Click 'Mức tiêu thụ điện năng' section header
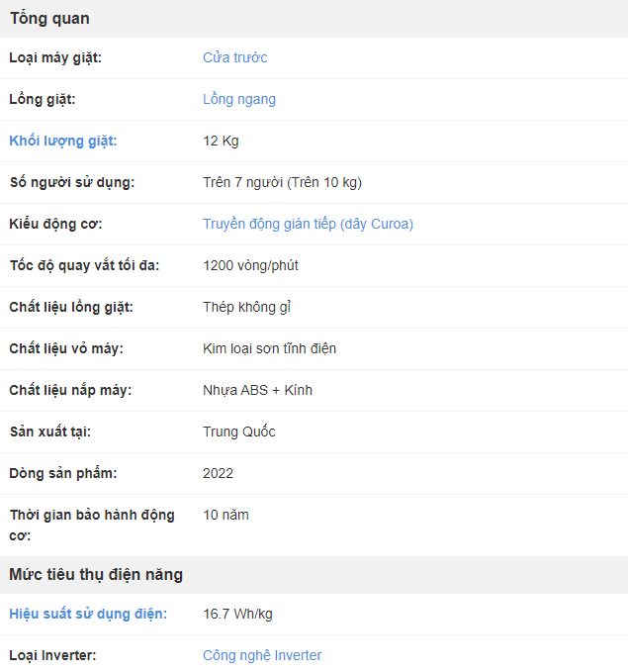This screenshot has width=628, height=672. coord(96,574)
